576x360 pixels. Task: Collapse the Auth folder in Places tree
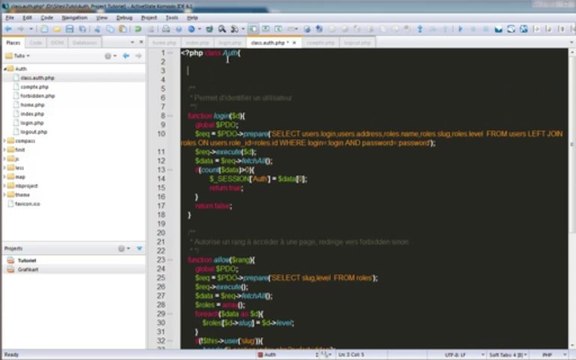point(5,69)
